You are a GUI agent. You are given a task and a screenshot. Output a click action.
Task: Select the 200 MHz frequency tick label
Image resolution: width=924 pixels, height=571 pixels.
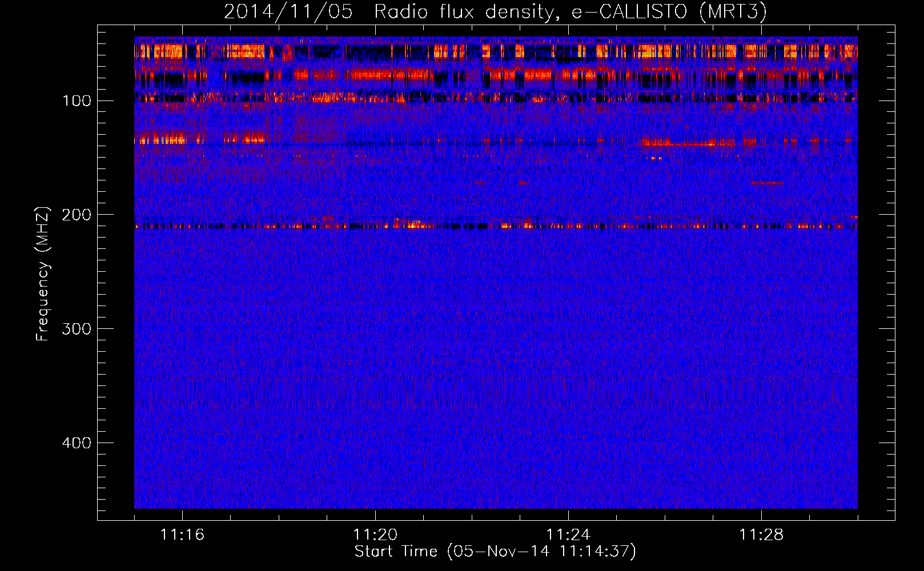(x=77, y=215)
